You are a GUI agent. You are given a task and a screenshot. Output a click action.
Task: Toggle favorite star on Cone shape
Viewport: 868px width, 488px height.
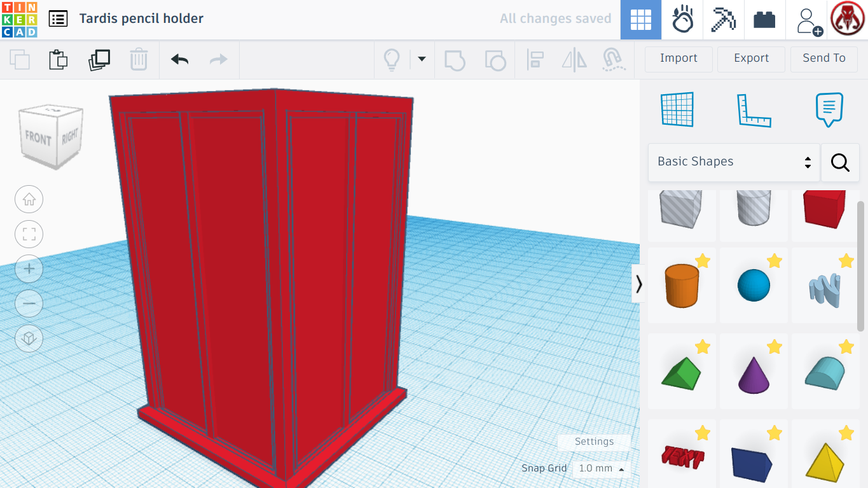pos(775,347)
